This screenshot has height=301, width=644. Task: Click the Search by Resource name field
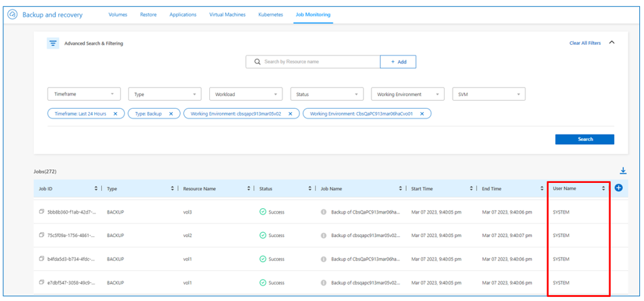click(x=313, y=61)
